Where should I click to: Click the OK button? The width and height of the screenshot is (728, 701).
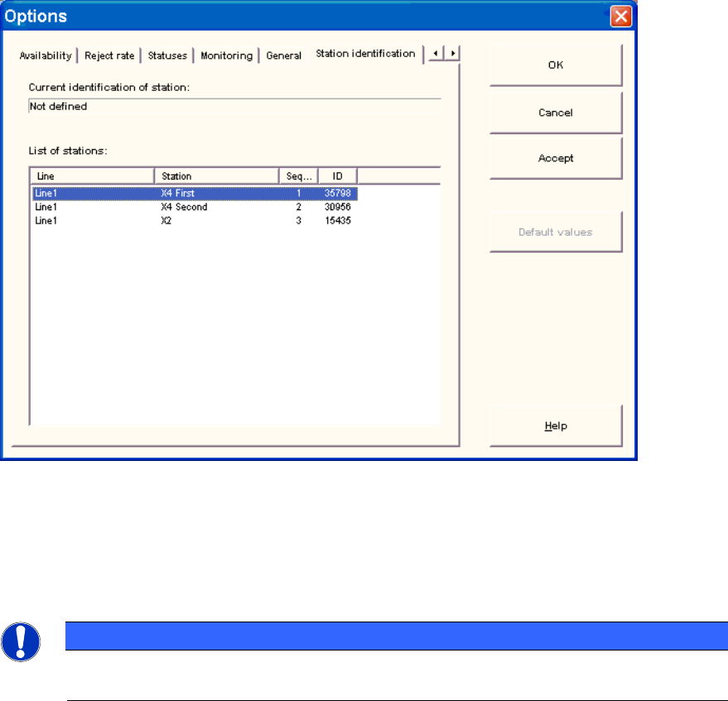click(x=556, y=65)
